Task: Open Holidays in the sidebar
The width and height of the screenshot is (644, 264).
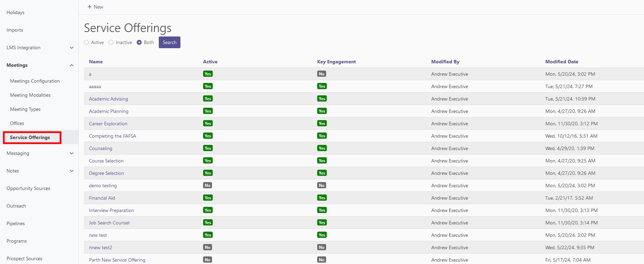Action: click(15, 12)
